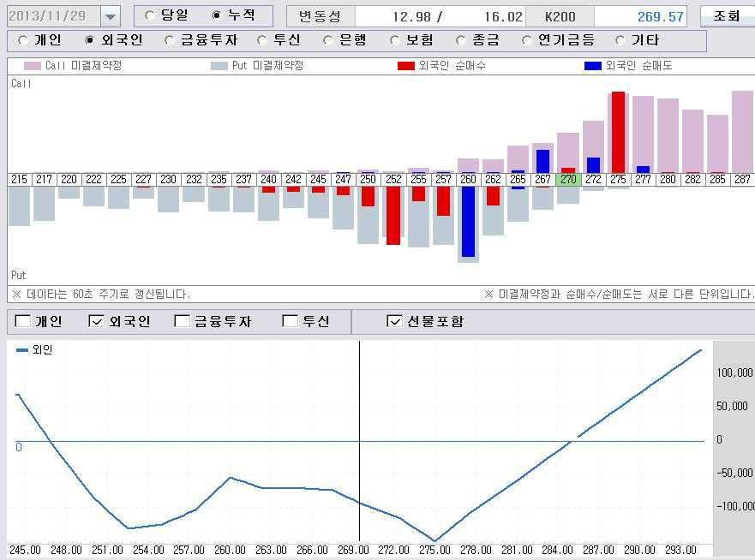Toggle the 외국인 checkbox
The width and height of the screenshot is (755, 560).
(97, 321)
